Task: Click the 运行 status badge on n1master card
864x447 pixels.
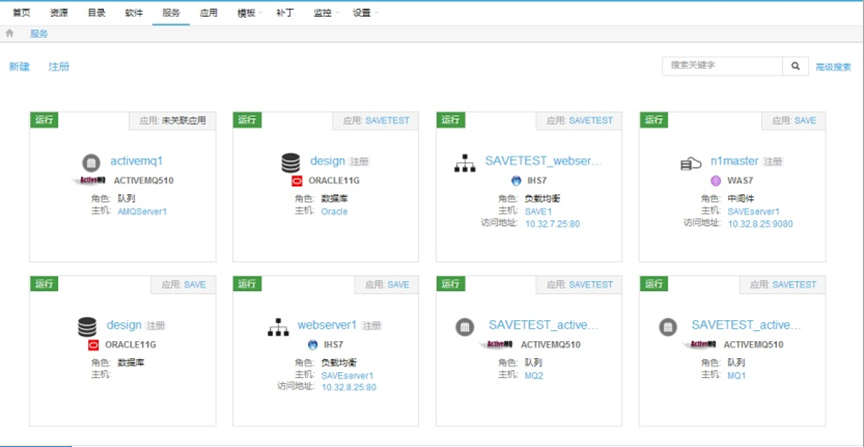Action: point(655,120)
